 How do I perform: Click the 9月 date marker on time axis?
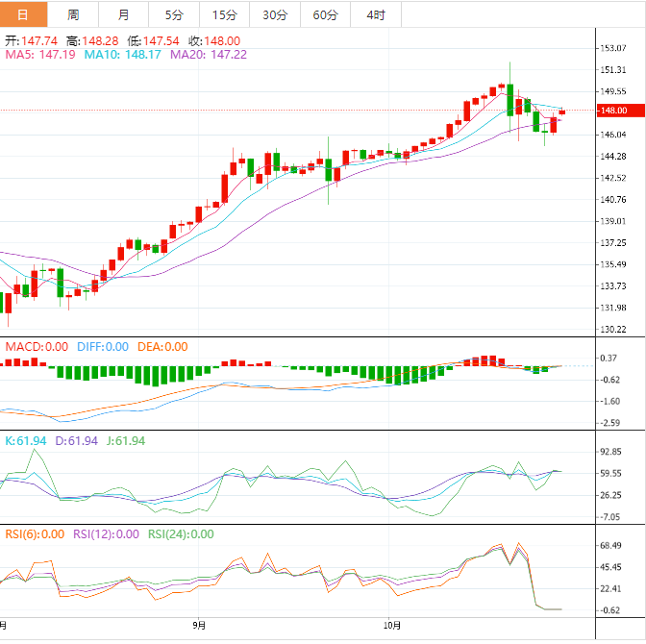coord(199,625)
